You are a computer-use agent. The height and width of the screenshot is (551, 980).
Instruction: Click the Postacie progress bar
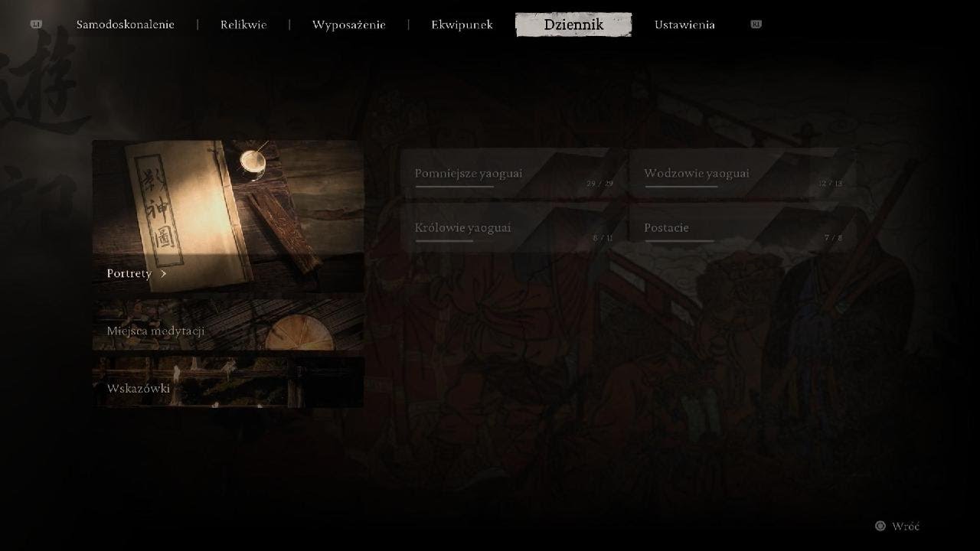pyautogui.click(x=679, y=240)
